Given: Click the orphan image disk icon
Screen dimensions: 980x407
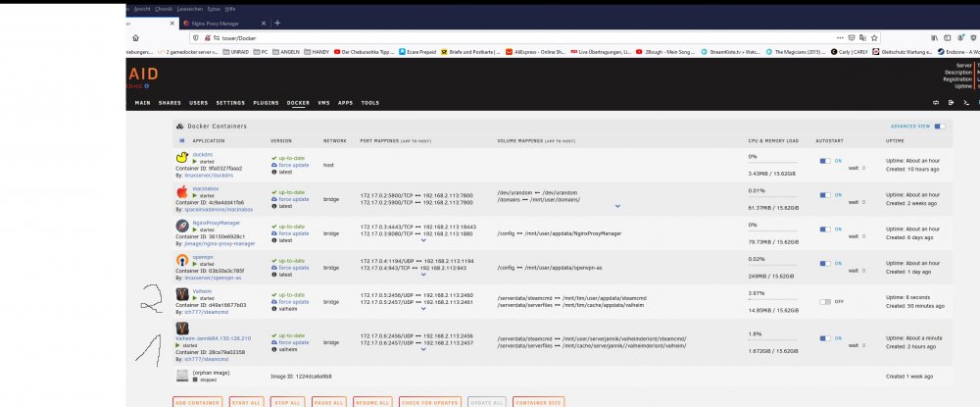Looking at the screenshot, I should 182,375.
